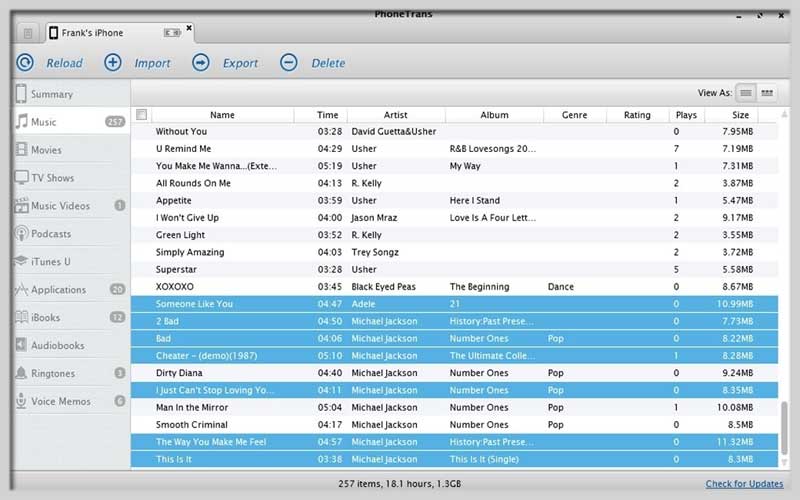Select the song This Is It
The width and height of the screenshot is (800, 500).
455,459
